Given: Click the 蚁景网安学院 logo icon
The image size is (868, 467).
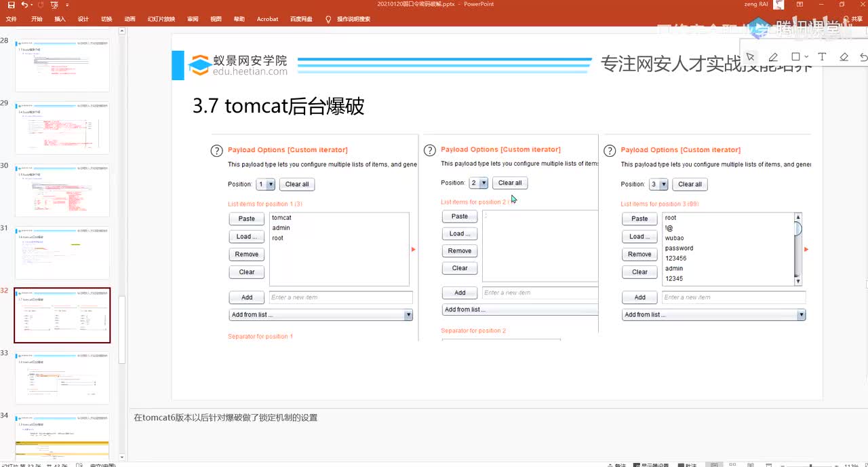Looking at the screenshot, I should coord(199,66).
